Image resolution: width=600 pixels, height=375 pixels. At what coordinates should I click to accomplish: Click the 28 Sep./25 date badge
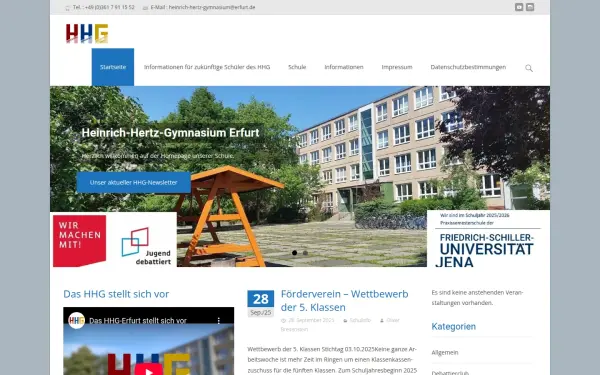[x=261, y=303]
